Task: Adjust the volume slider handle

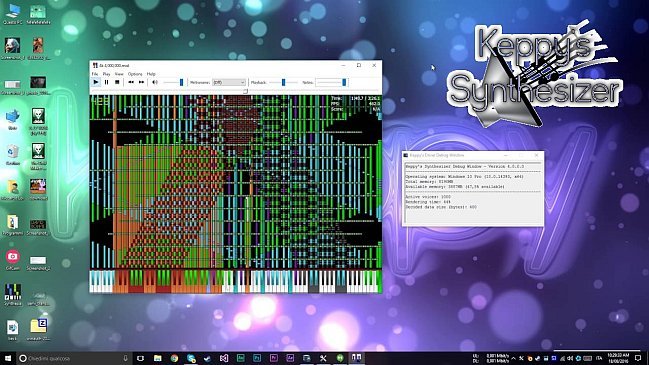Action: click(181, 82)
